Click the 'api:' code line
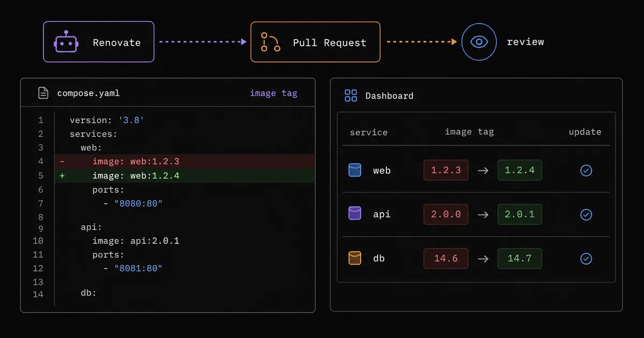The width and height of the screenshot is (644, 338). pyautogui.click(x=91, y=227)
